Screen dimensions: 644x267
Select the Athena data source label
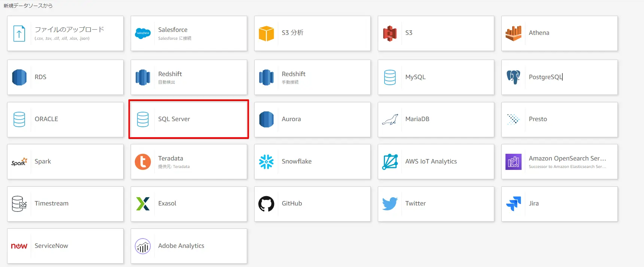539,33
